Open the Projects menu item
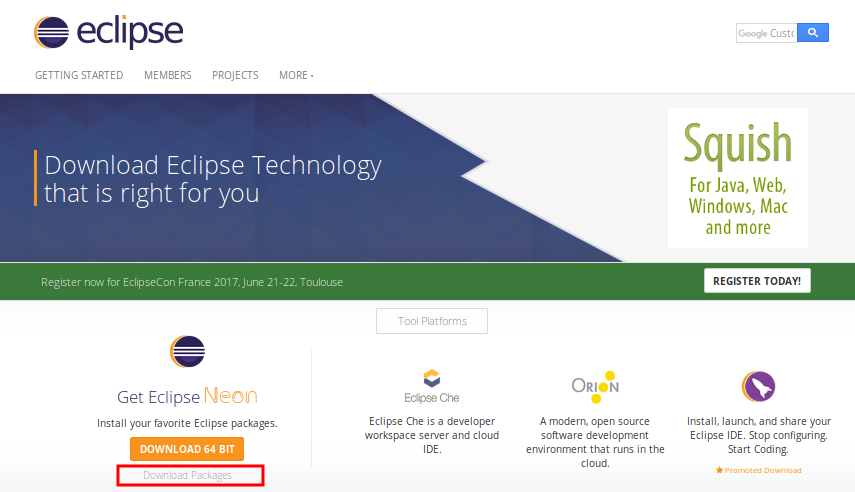 pyautogui.click(x=235, y=75)
